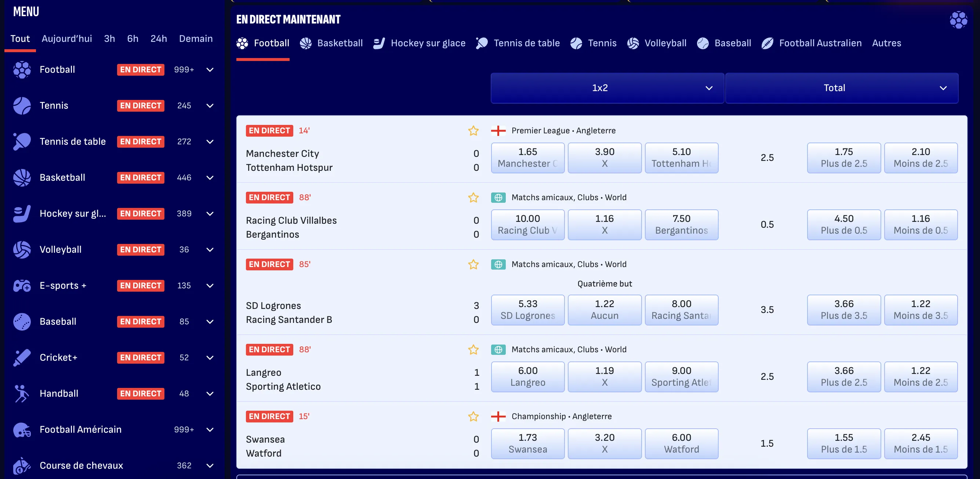Favorite the Manchester City vs Tottenham match
This screenshot has height=479, width=980.
(x=473, y=131)
